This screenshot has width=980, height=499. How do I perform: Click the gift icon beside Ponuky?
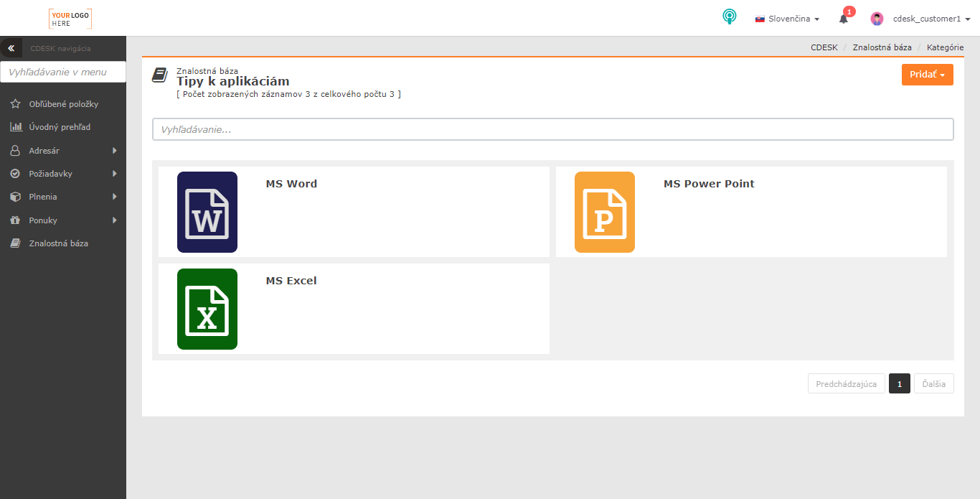coord(15,220)
